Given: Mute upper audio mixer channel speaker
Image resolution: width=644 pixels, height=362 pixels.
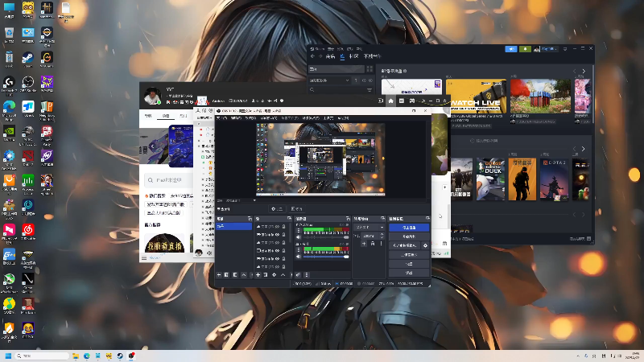Looking at the screenshot, I should click(298, 237).
